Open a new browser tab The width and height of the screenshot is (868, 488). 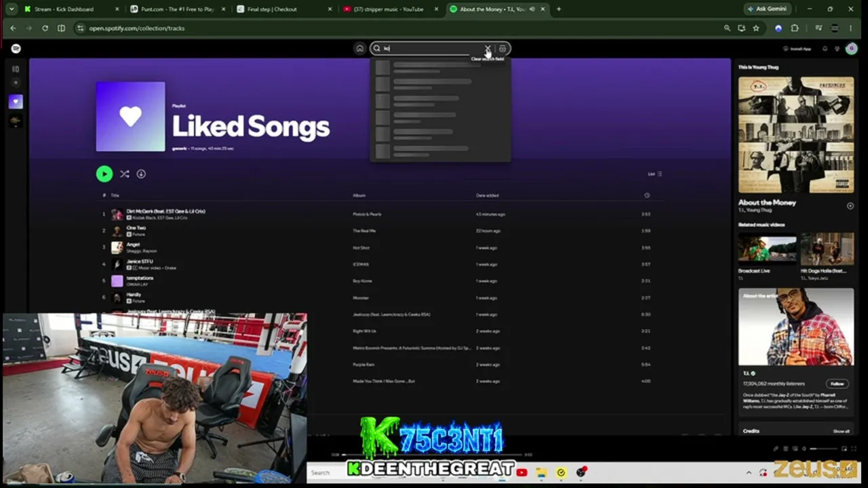coord(559,9)
